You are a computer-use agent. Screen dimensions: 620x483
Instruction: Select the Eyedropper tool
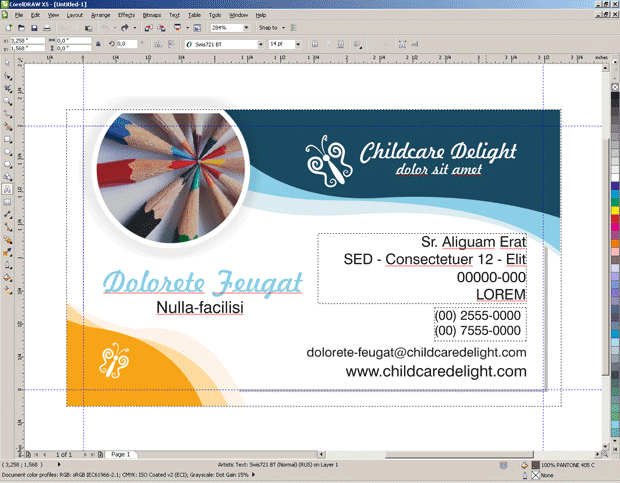click(x=8, y=252)
